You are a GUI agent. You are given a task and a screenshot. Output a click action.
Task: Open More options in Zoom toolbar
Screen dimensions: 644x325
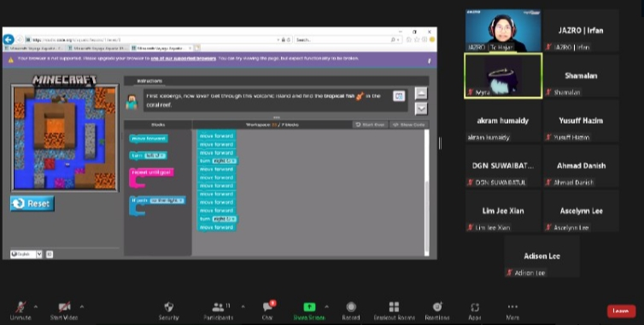[512, 310]
